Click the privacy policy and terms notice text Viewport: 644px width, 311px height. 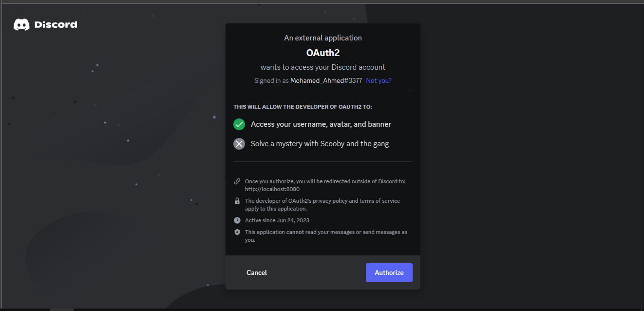click(x=322, y=205)
